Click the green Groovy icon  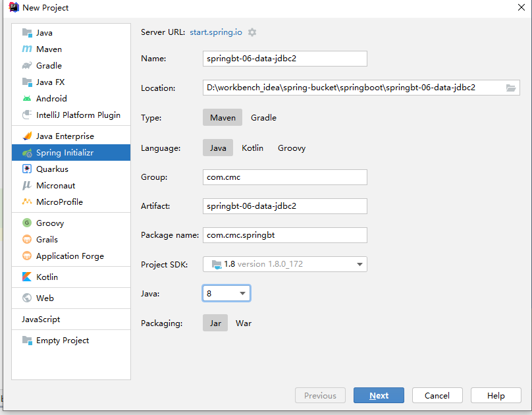point(27,223)
